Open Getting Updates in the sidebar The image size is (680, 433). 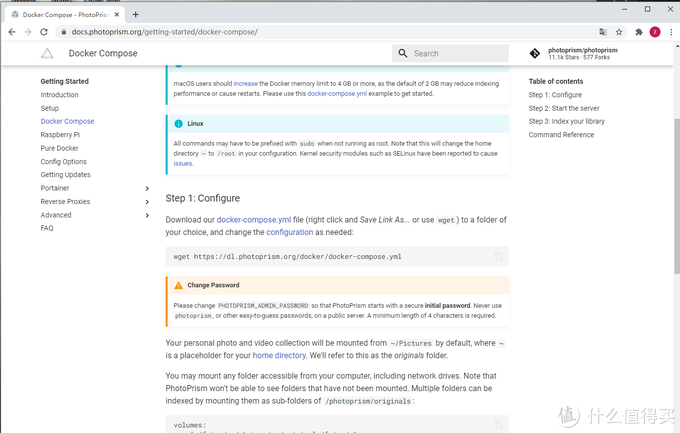tap(65, 174)
